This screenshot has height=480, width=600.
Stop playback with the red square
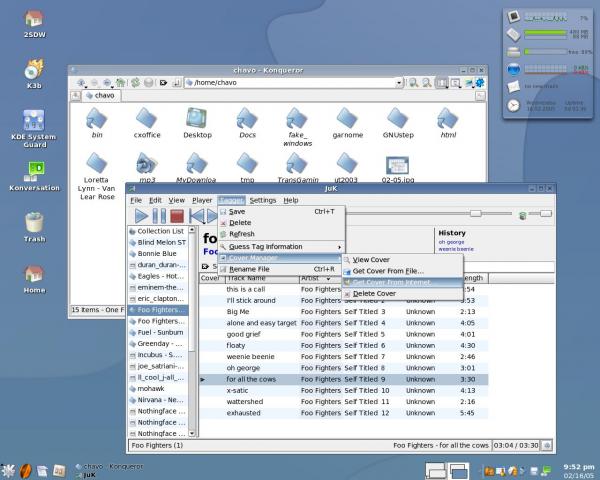pos(177,216)
